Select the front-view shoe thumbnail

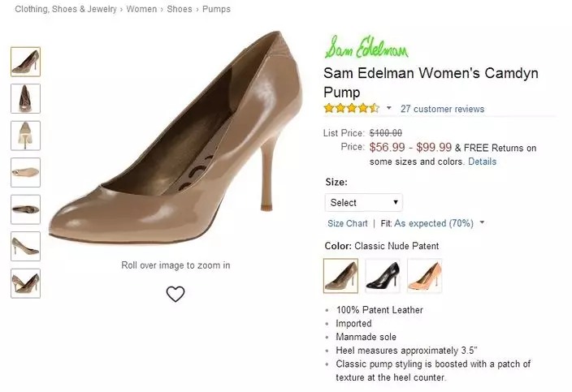point(25,98)
